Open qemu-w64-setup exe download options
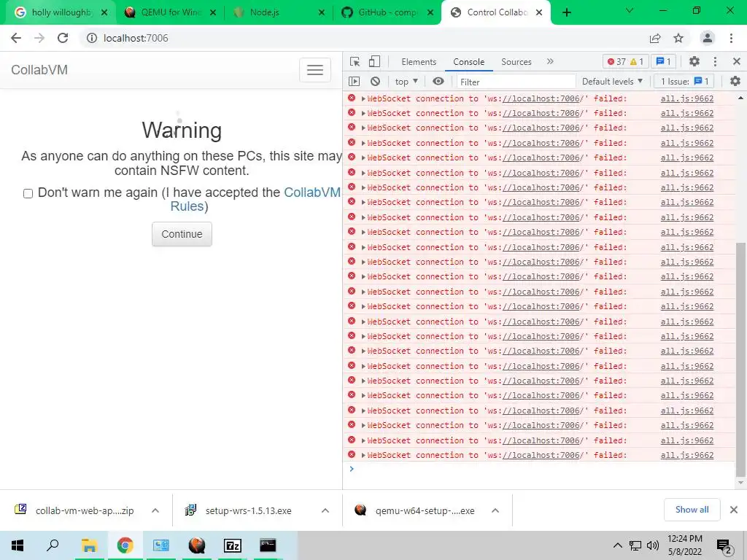The height and width of the screenshot is (560, 747). point(495,510)
